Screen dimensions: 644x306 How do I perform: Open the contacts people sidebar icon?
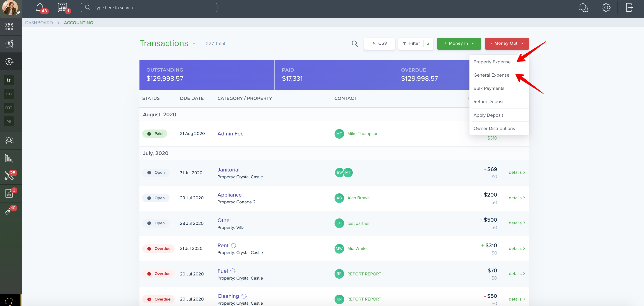coord(9,141)
